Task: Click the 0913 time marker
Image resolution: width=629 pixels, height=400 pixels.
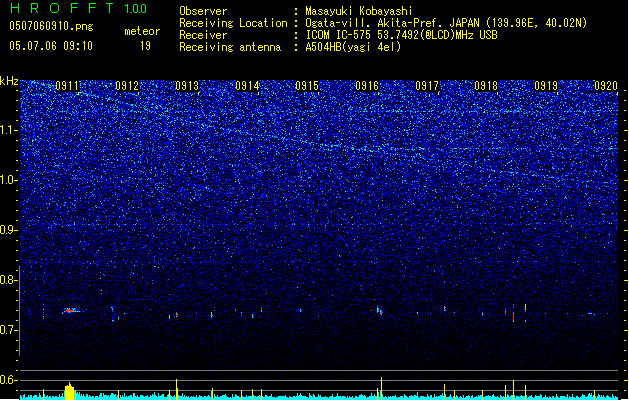Action: coord(187,86)
